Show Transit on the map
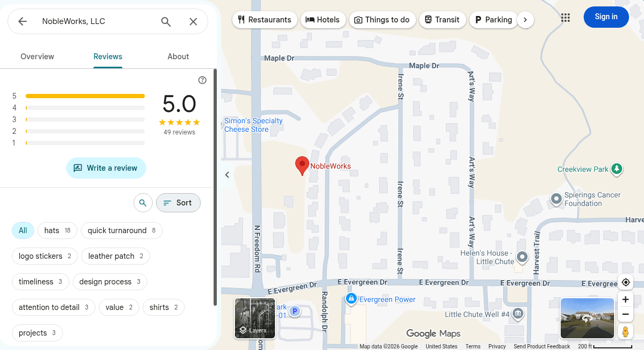The width and height of the screenshot is (644, 350). pyautogui.click(x=442, y=20)
